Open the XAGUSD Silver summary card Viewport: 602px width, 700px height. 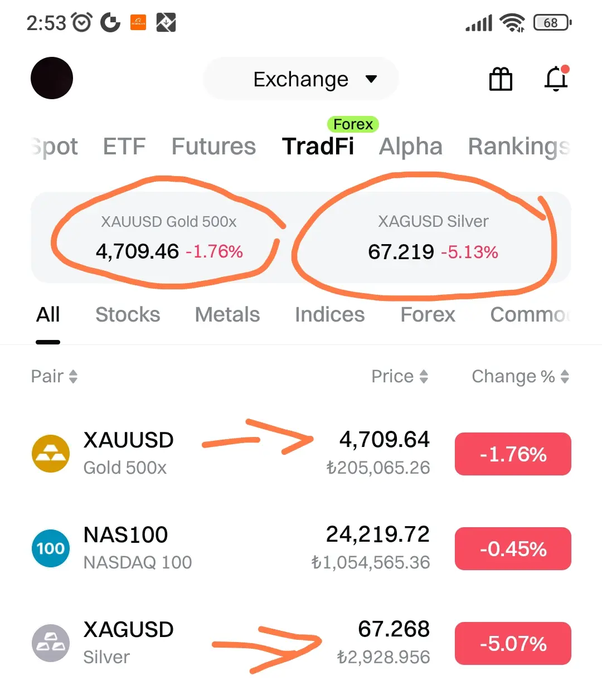433,238
